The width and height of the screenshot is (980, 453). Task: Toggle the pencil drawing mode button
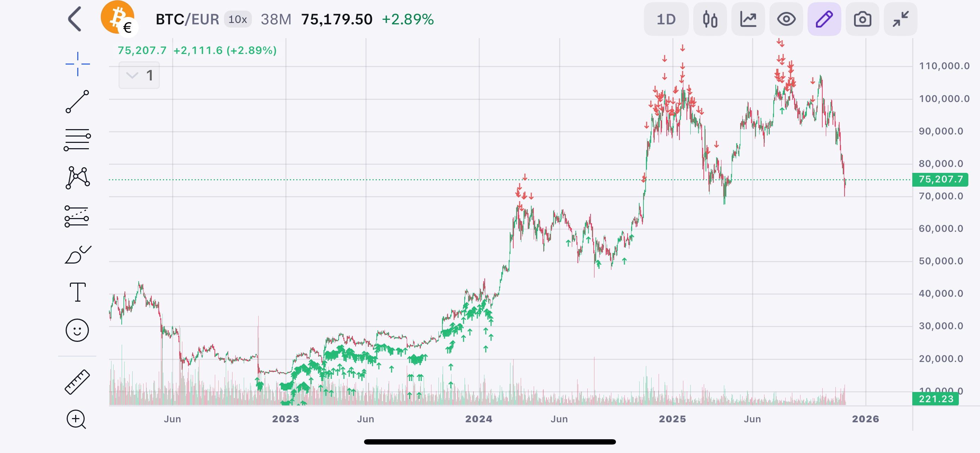click(824, 19)
